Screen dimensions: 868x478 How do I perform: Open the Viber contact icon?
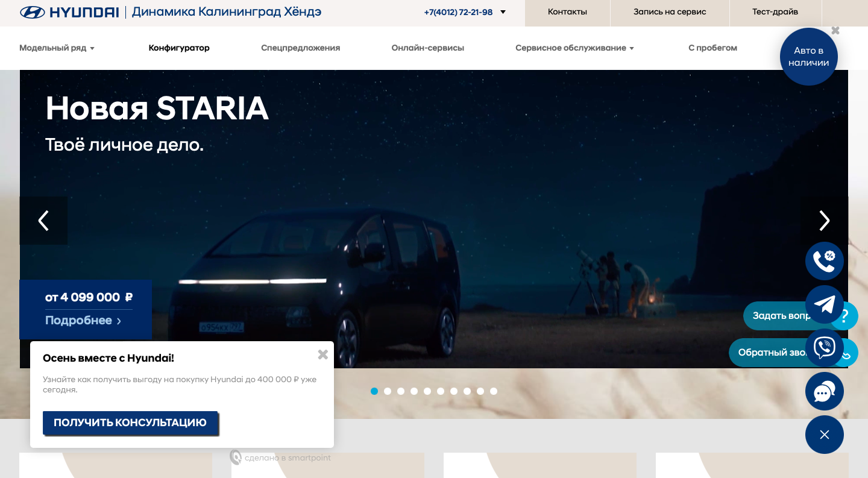point(824,348)
